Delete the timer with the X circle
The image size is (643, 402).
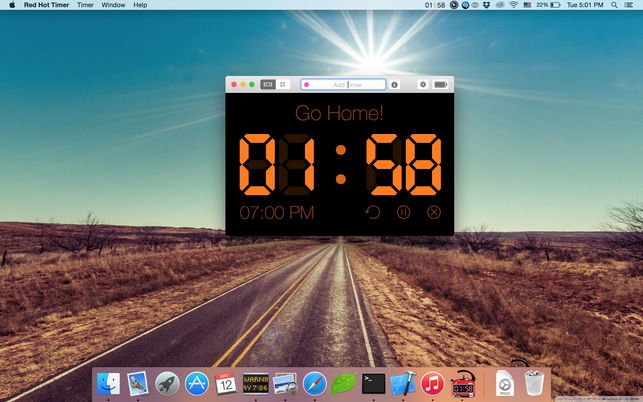pyautogui.click(x=434, y=212)
